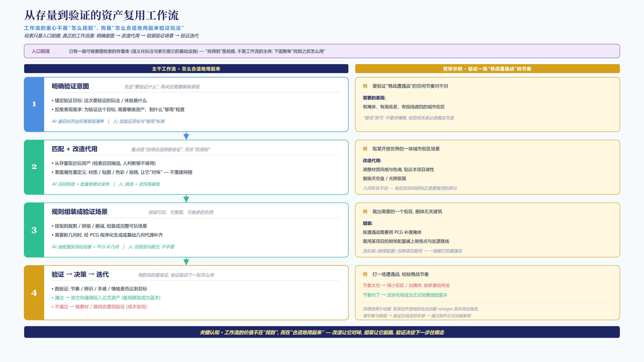Click the text 人: 挑选 + 定风格基线

[x=139, y=184]
